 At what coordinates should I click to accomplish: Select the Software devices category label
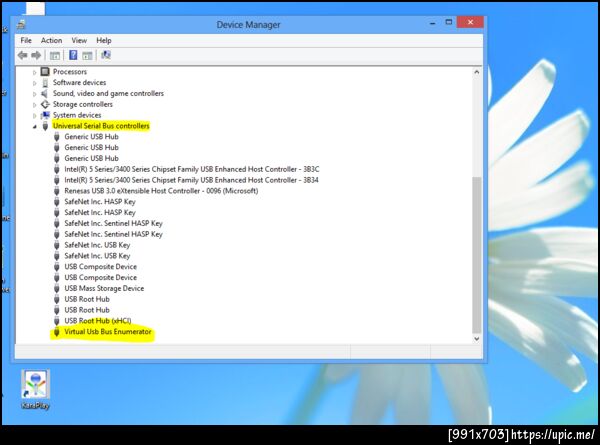point(79,83)
